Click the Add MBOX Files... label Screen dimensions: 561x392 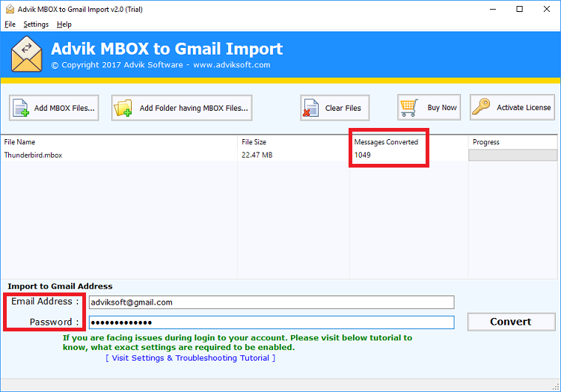click(x=64, y=108)
